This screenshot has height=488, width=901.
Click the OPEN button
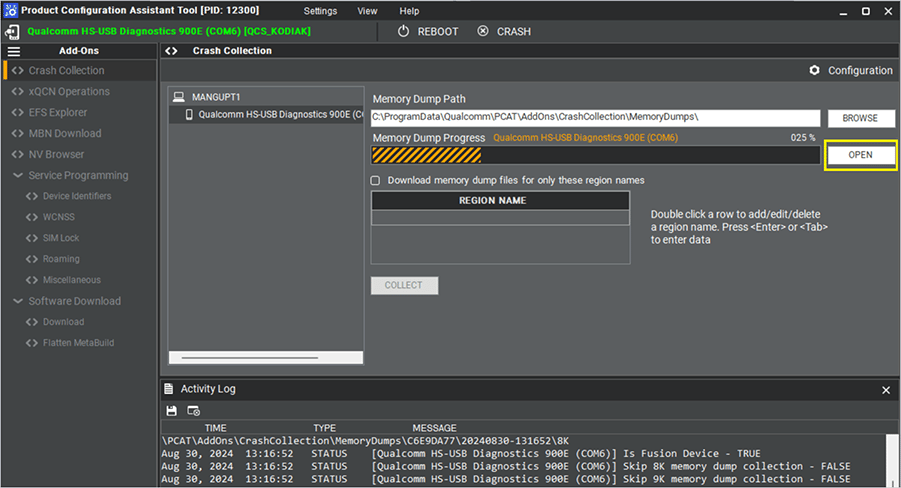click(x=860, y=155)
